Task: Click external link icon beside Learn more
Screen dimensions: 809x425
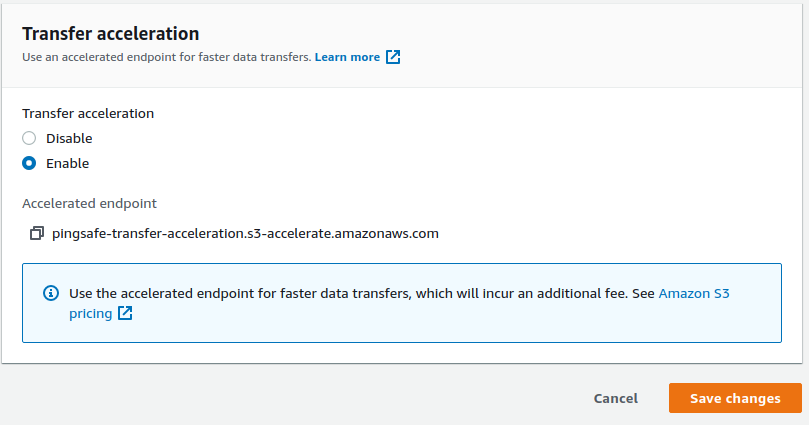Action: pos(393,57)
